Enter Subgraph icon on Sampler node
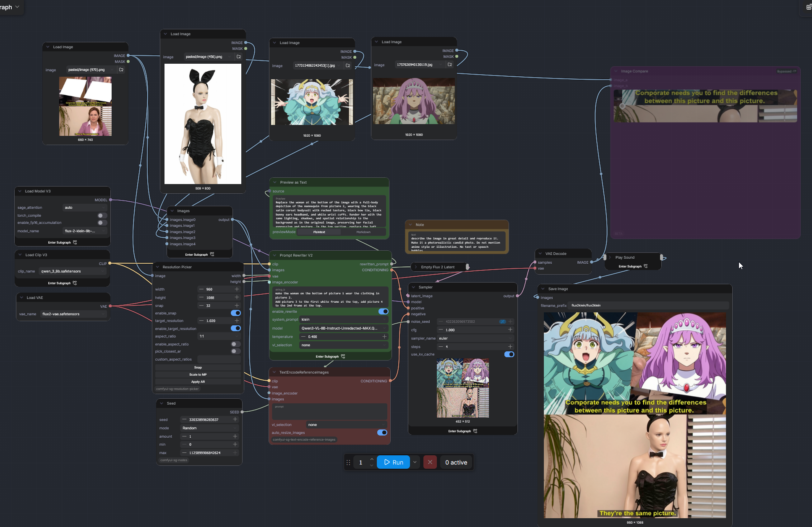This screenshot has width=812, height=527. point(475,431)
